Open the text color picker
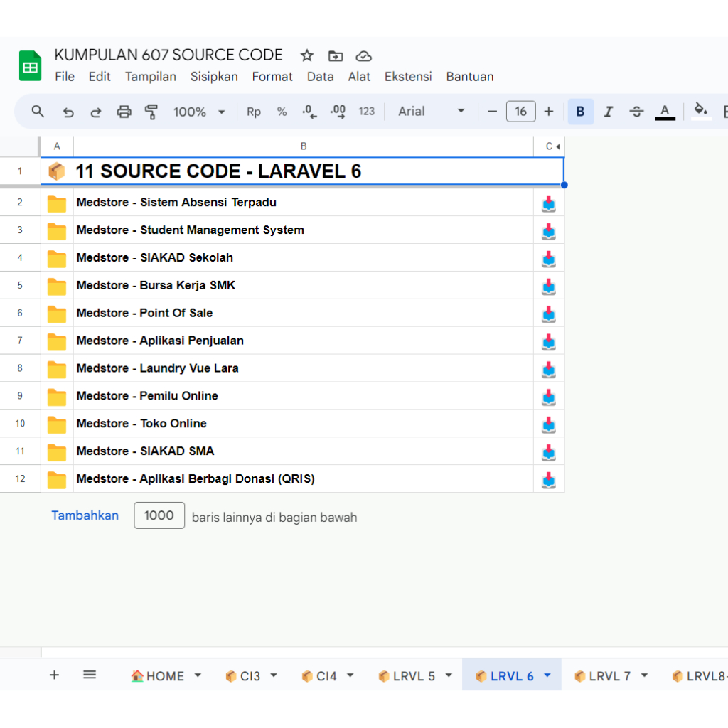 (665, 112)
